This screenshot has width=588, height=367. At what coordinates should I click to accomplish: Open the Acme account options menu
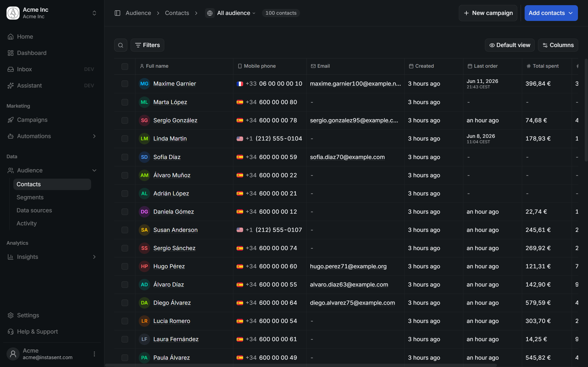coord(94,354)
